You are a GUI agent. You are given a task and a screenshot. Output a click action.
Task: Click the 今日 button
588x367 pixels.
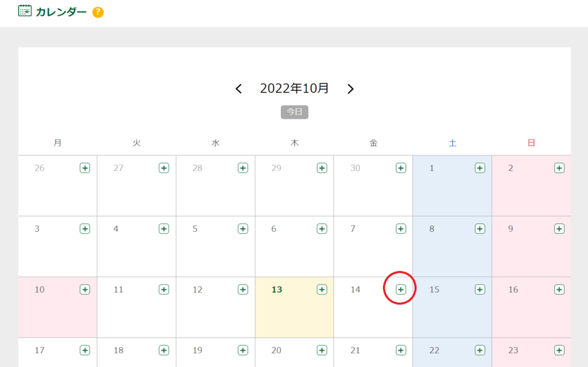(x=295, y=112)
